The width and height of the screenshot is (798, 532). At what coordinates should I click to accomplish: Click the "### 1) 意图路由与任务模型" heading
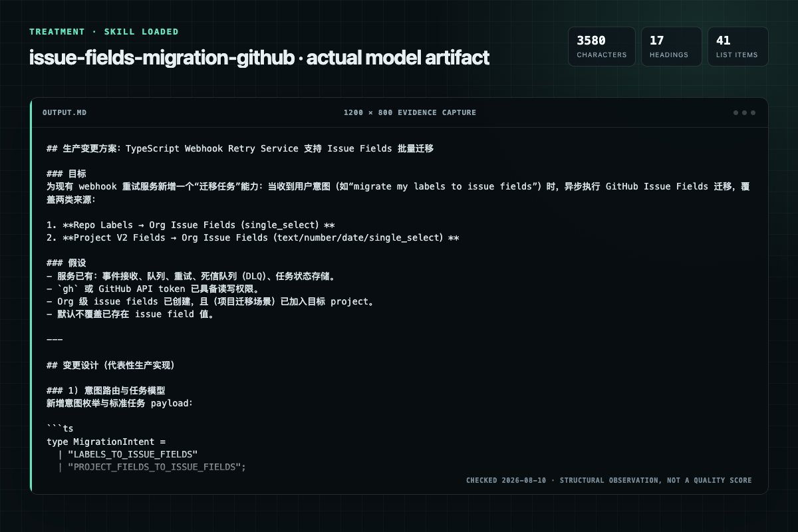[106, 390]
